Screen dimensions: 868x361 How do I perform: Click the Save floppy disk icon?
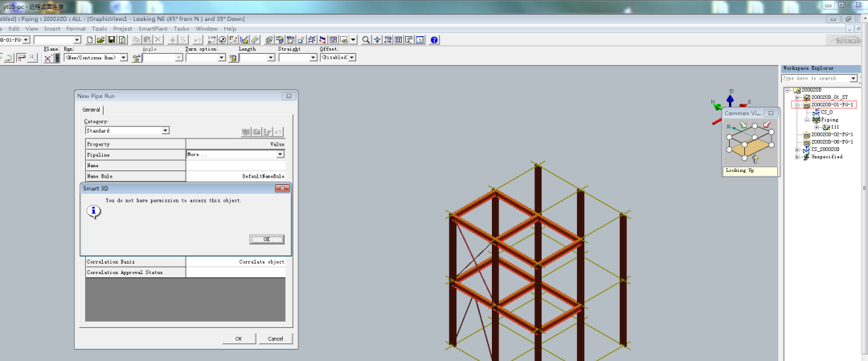111,40
